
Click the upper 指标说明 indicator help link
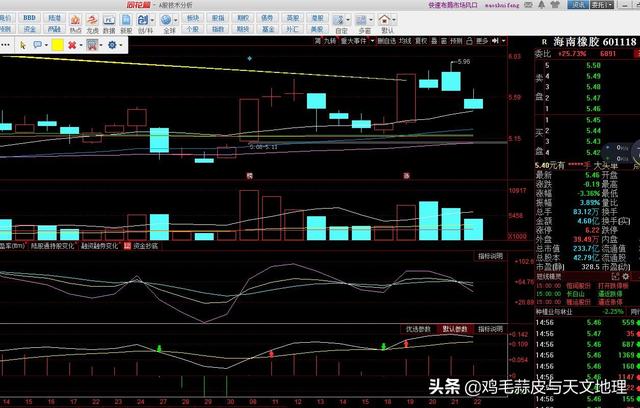(x=490, y=256)
